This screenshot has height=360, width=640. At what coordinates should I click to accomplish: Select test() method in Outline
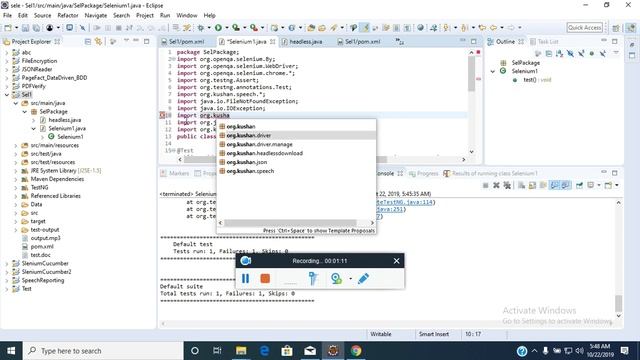532,80
